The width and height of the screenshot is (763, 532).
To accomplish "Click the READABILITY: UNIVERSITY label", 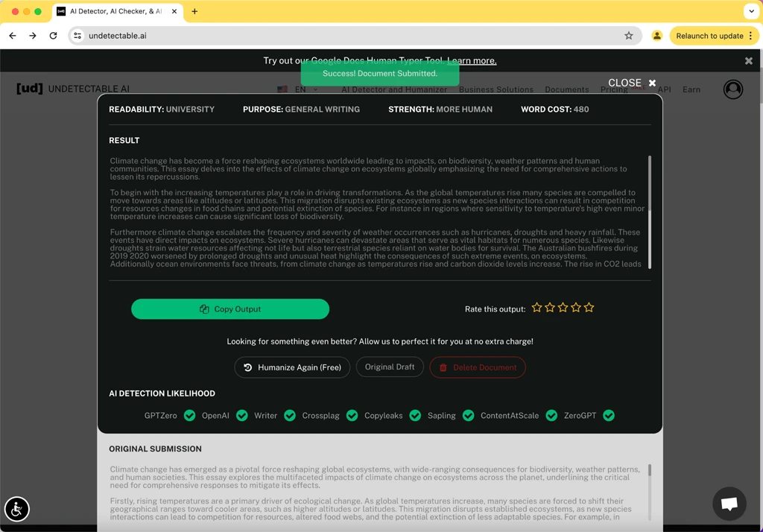I will (x=162, y=110).
